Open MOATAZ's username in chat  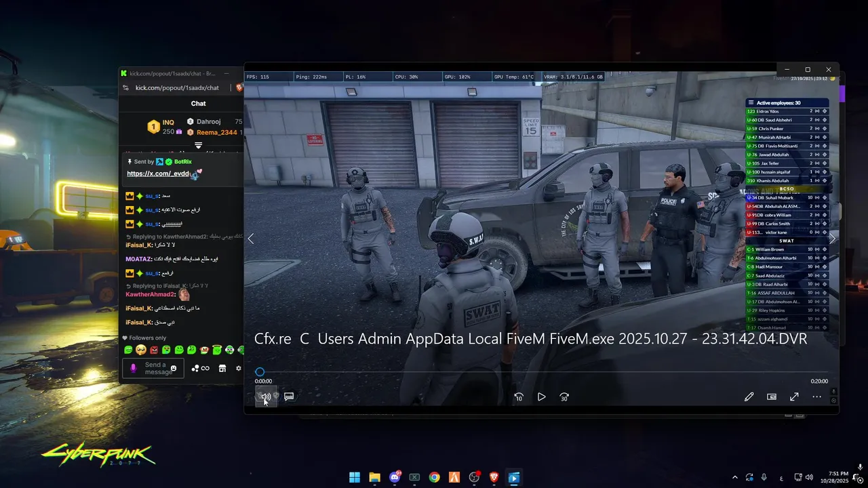139,259
